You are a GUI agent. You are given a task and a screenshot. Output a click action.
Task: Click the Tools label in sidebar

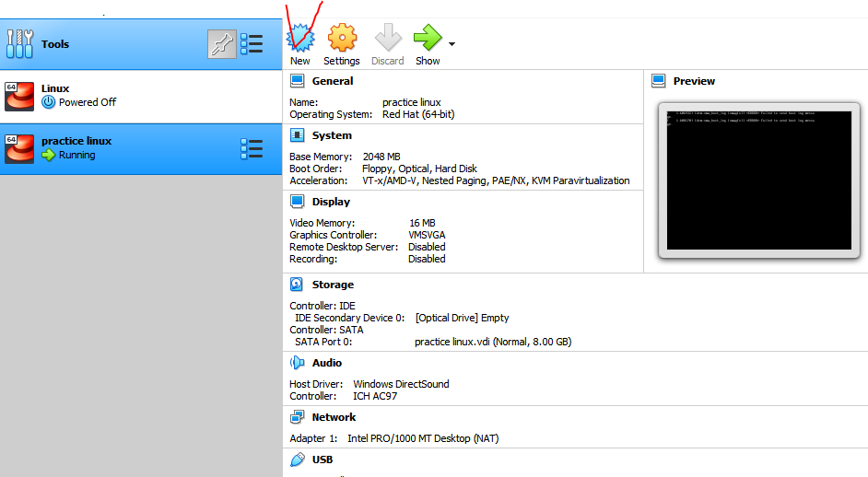[x=55, y=44]
